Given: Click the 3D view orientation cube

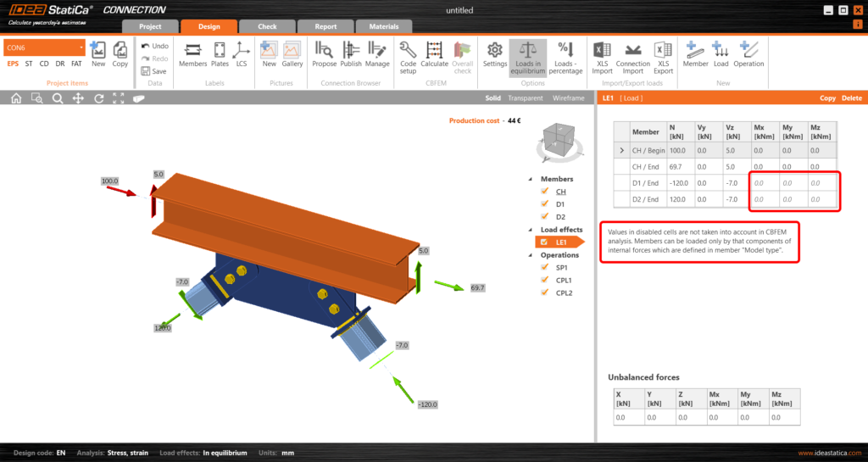Looking at the screenshot, I should pyautogui.click(x=557, y=138).
